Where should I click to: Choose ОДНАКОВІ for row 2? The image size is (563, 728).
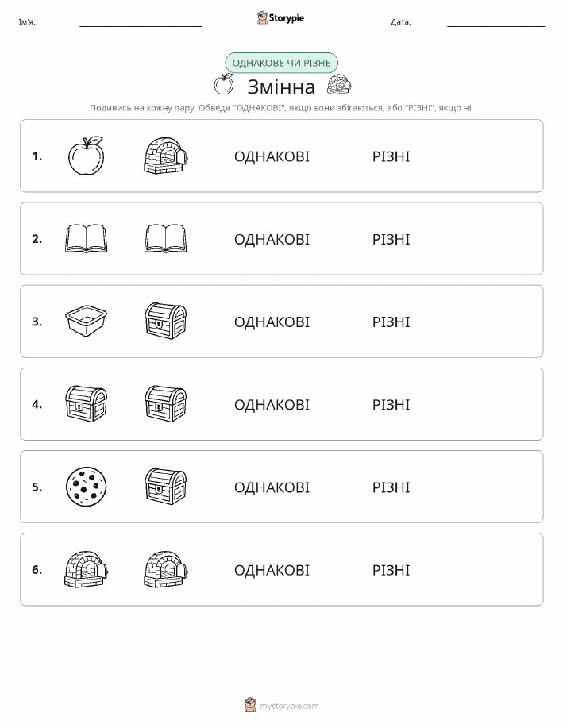pyautogui.click(x=272, y=240)
